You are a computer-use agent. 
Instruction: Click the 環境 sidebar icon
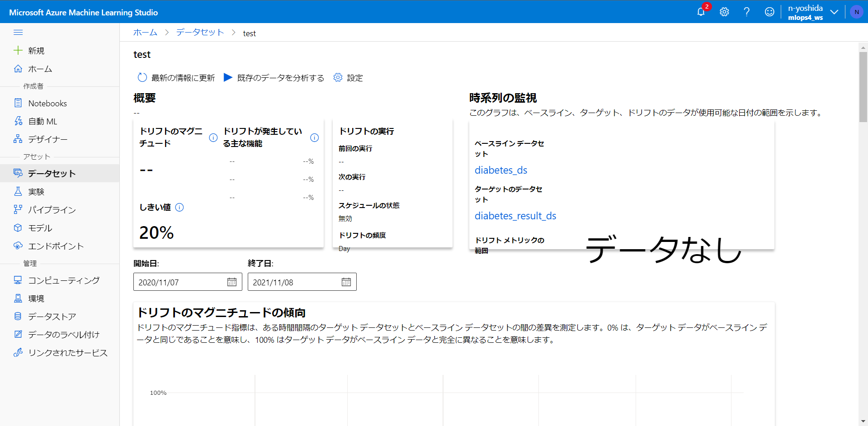18,298
